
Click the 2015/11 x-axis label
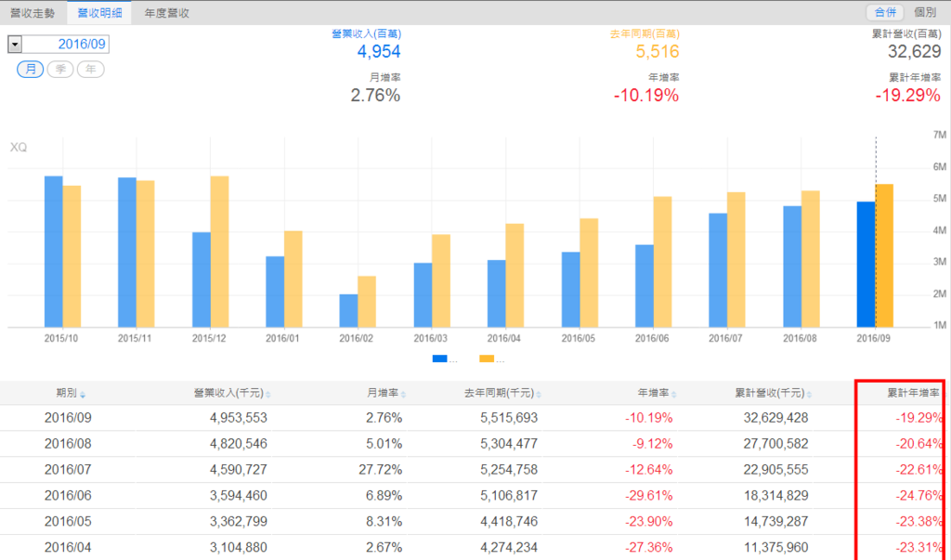[135, 339]
